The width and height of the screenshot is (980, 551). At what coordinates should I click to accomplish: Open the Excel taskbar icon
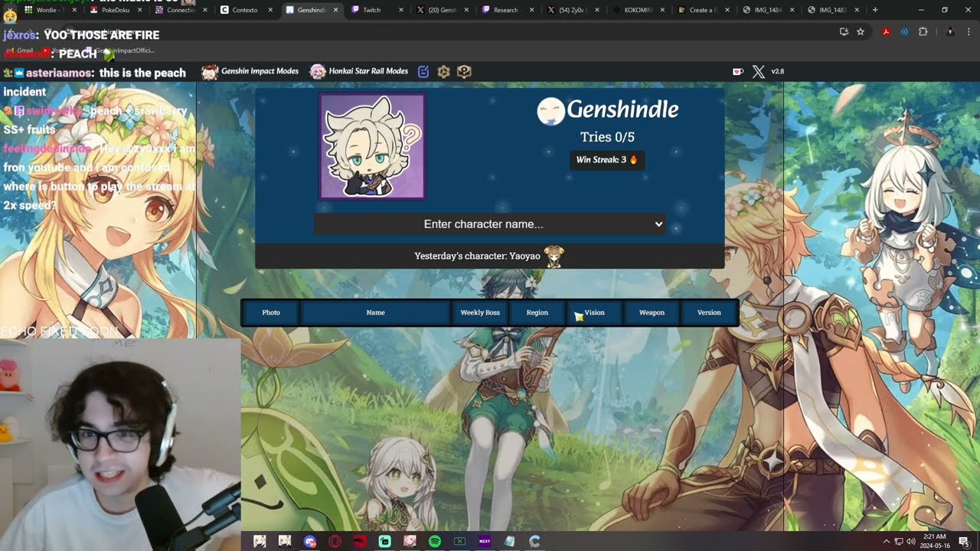(x=459, y=541)
